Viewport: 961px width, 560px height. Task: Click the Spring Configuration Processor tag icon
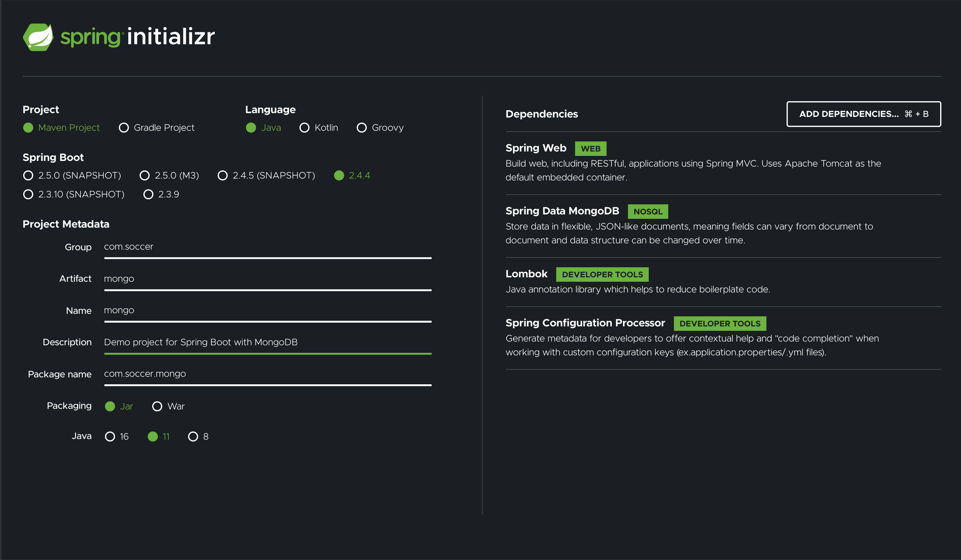720,323
